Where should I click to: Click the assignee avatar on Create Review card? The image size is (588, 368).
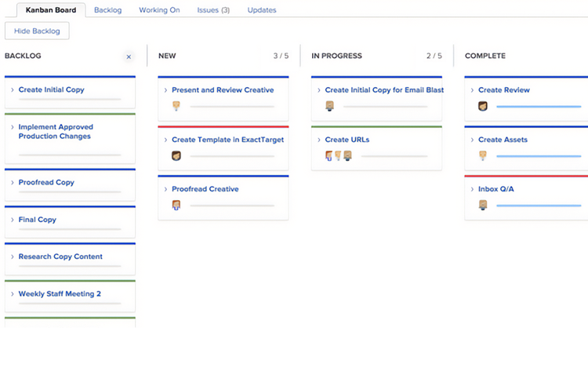483,106
